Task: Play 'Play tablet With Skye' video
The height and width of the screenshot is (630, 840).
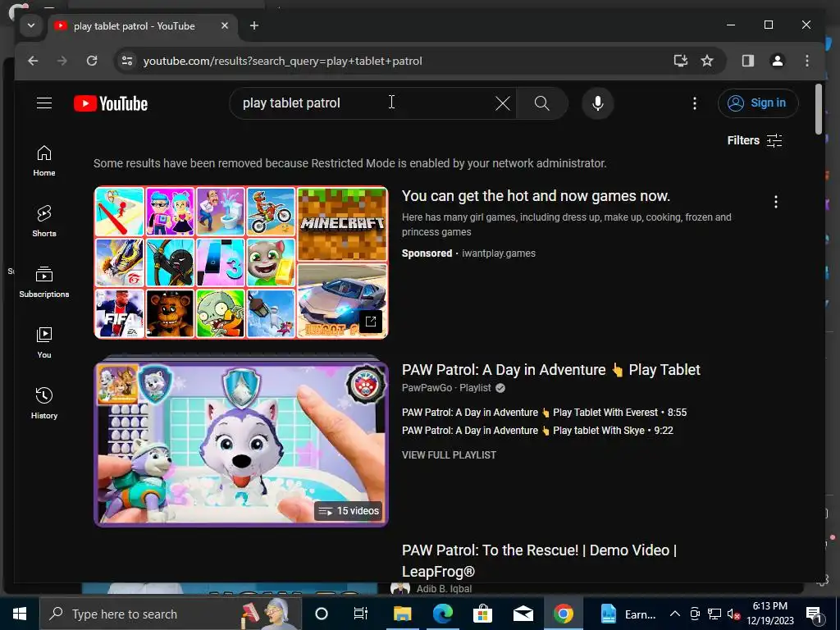Action: (x=537, y=431)
